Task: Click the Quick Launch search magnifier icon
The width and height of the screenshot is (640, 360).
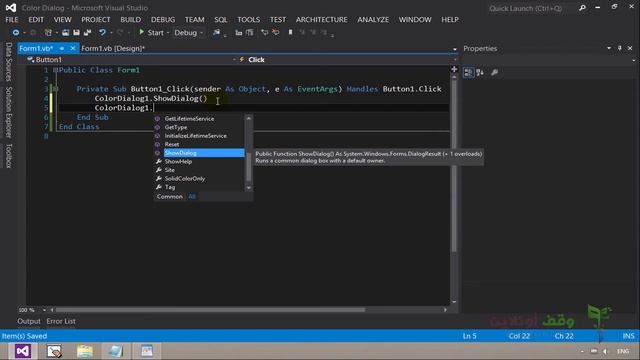Action: click(x=582, y=8)
